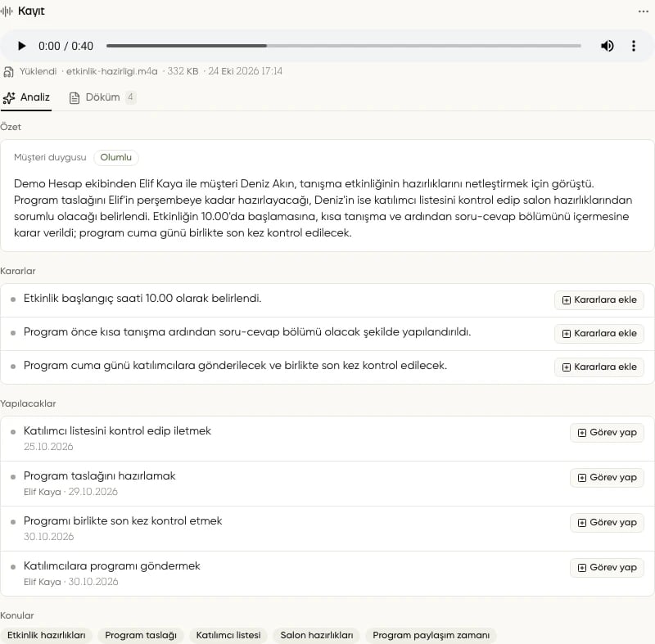
Task: Select the 'Etkinlik hazırlıkları' topic tag
Action: [x=47, y=635]
